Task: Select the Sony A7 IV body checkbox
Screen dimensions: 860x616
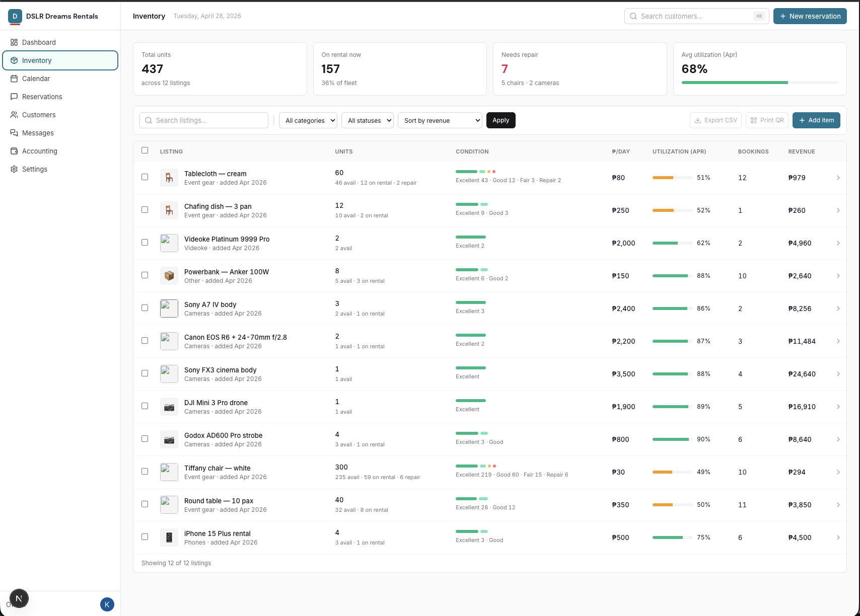Action: (145, 308)
